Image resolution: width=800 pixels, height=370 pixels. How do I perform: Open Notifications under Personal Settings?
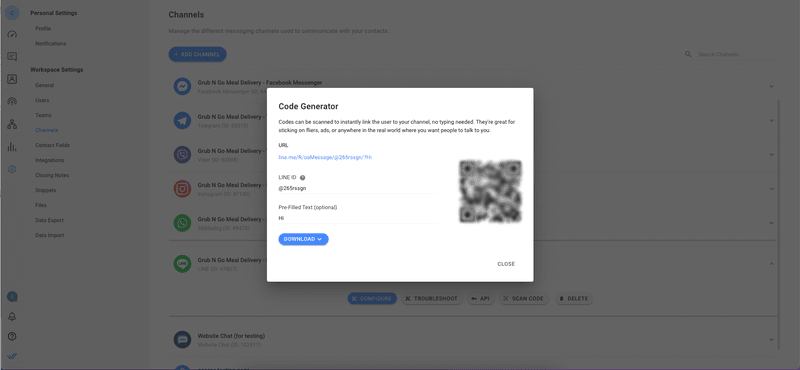pos(51,43)
